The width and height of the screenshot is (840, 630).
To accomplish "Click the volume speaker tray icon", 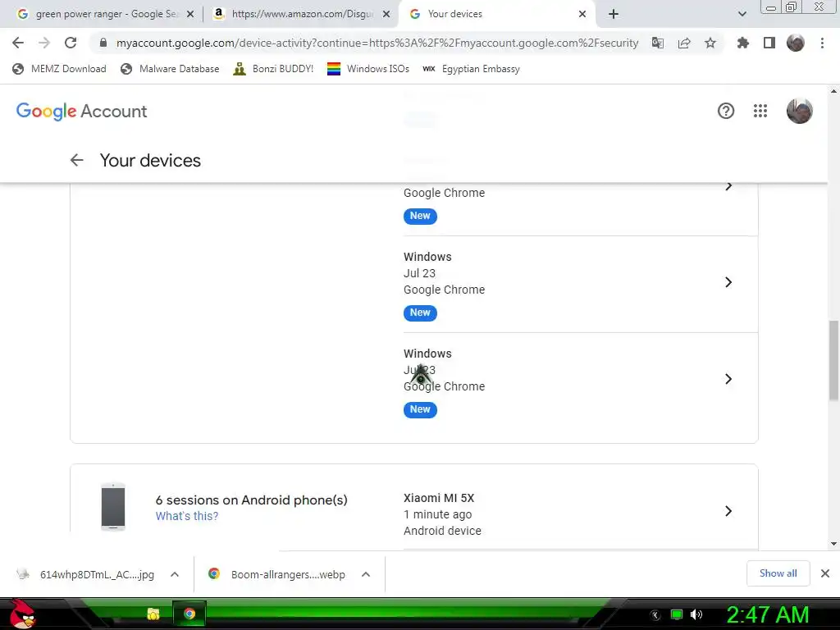I will [696, 614].
